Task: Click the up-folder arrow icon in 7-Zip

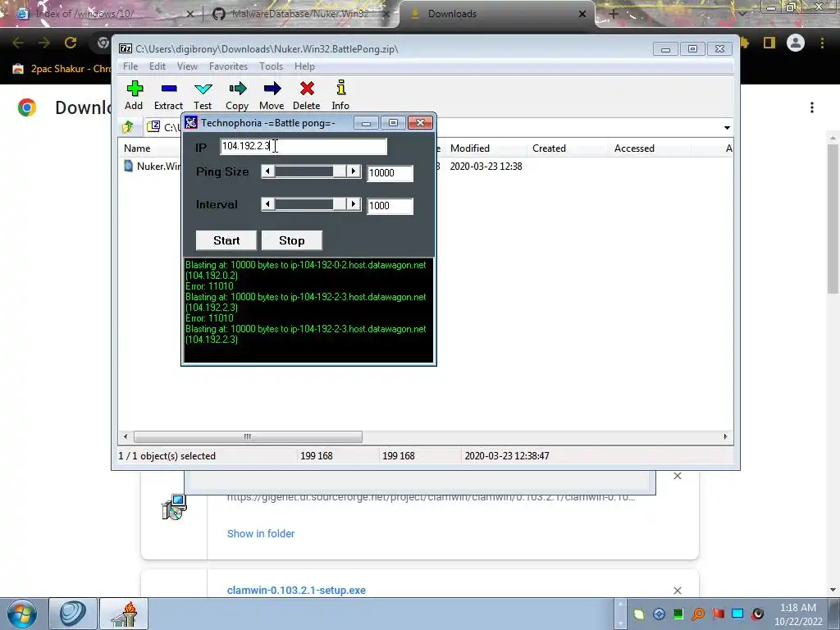Action: coord(128,127)
